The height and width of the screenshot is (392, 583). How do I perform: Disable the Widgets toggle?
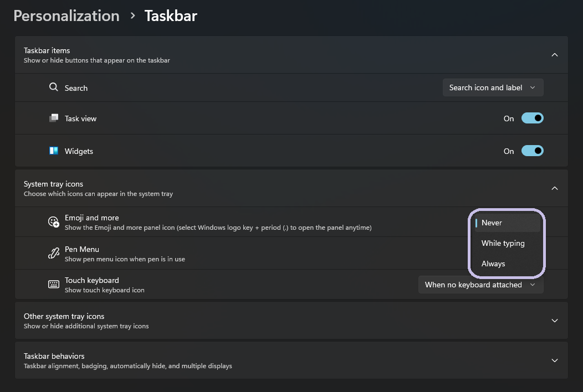point(532,151)
